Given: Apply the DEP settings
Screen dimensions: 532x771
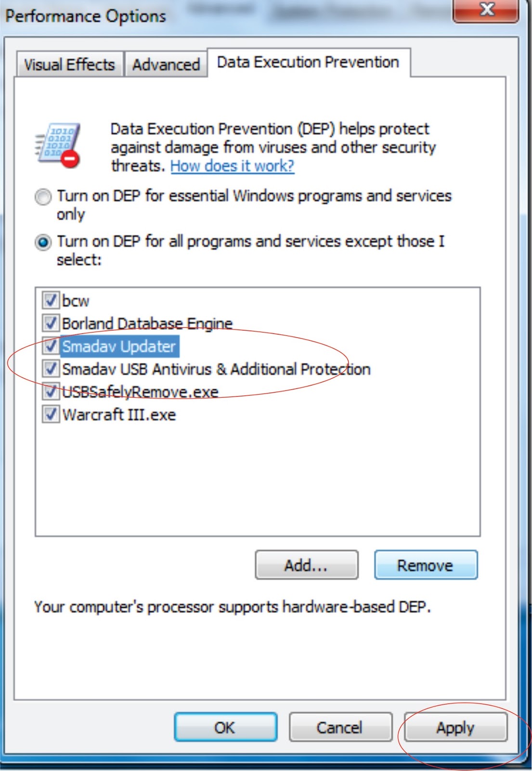Looking at the screenshot, I should [x=455, y=727].
